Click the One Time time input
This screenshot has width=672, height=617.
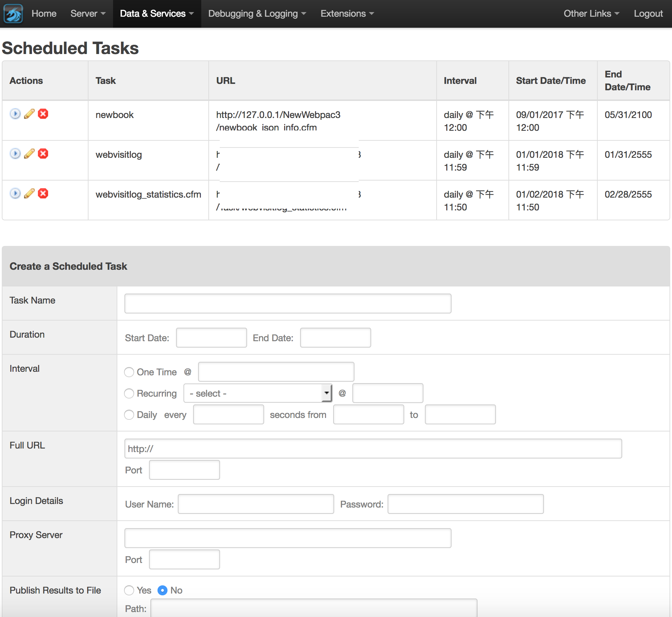[x=276, y=372]
